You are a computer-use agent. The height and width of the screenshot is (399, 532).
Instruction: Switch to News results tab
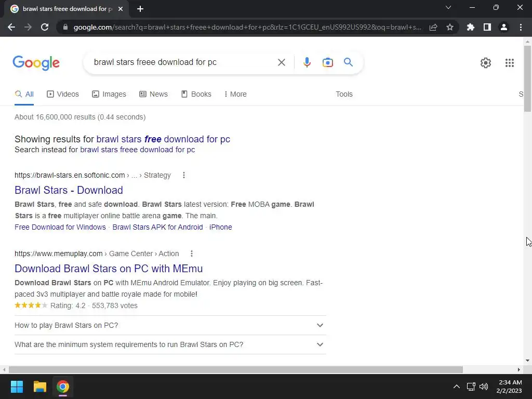pyautogui.click(x=153, y=94)
